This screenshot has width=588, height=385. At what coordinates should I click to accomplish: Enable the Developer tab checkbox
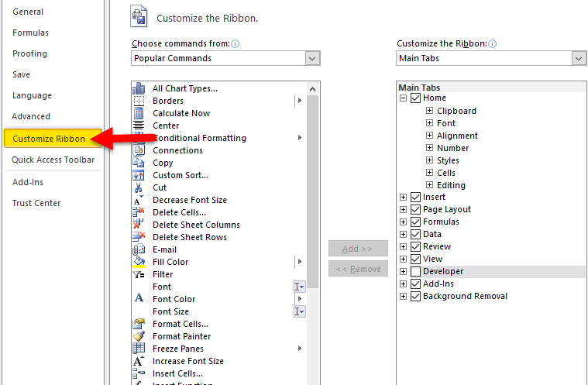[x=415, y=271]
